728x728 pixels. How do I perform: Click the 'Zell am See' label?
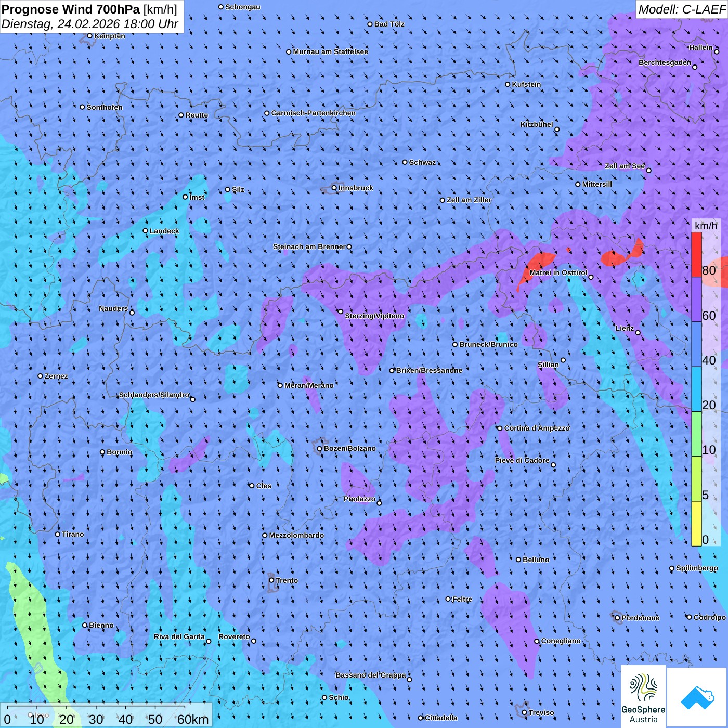pyautogui.click(x=625, y=166)
